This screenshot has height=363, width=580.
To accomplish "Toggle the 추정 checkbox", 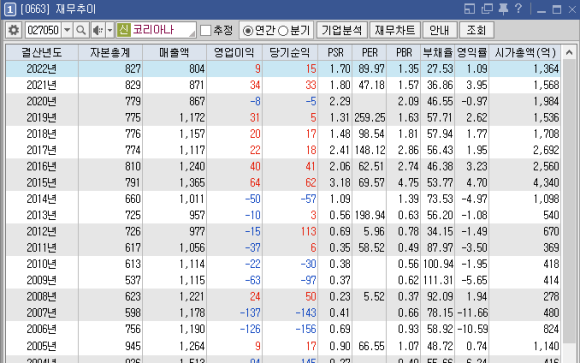I will tap(205, 30).
